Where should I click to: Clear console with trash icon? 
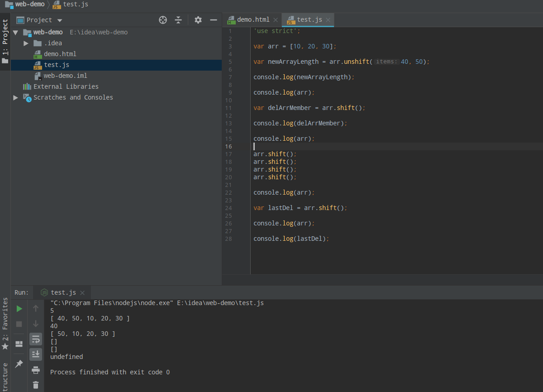(x=36, y=385)
